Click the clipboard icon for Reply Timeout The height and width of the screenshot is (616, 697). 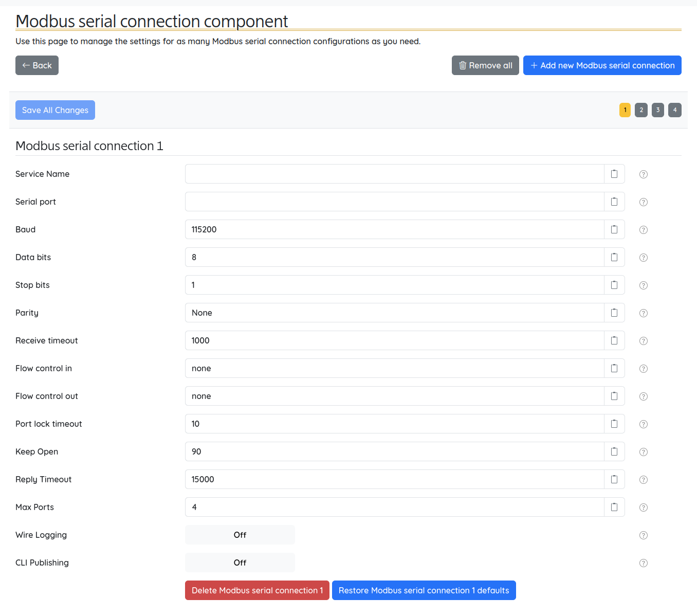point(614,479)
